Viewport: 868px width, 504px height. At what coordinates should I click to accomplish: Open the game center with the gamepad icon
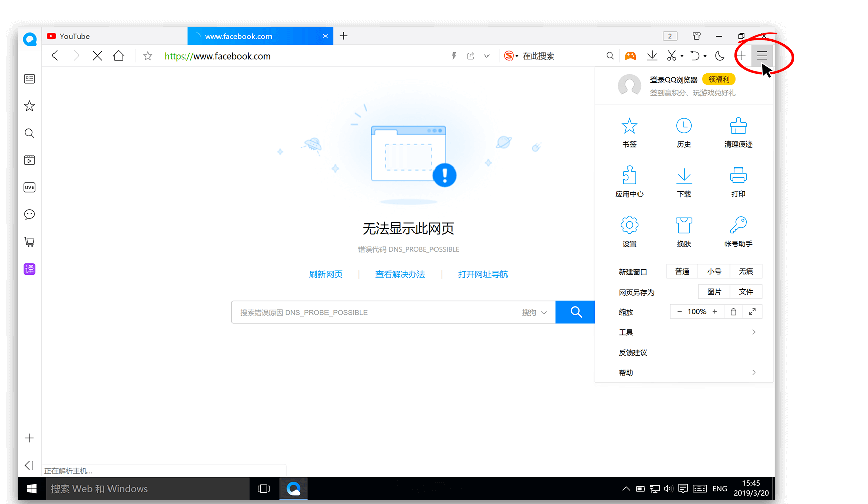pos(630,55)
